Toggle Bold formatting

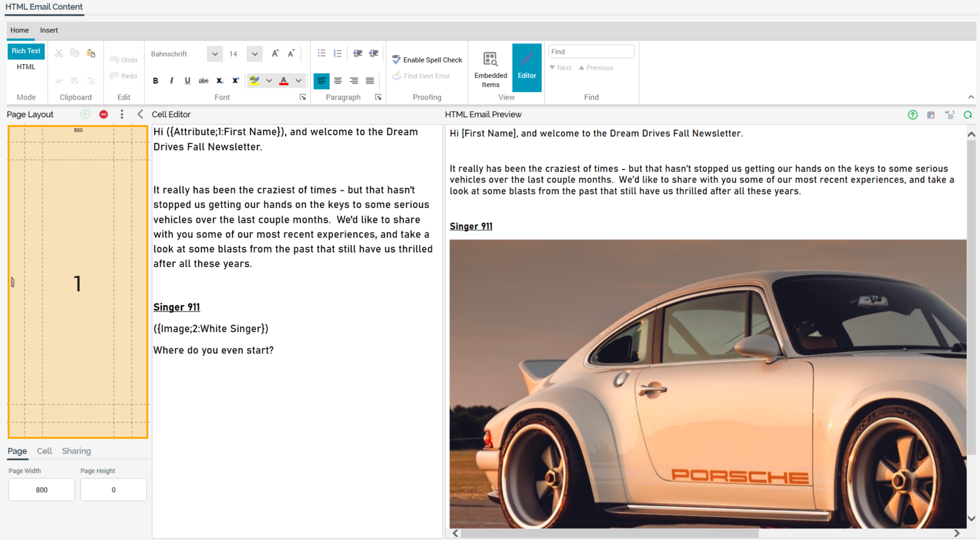click(156, 81)
